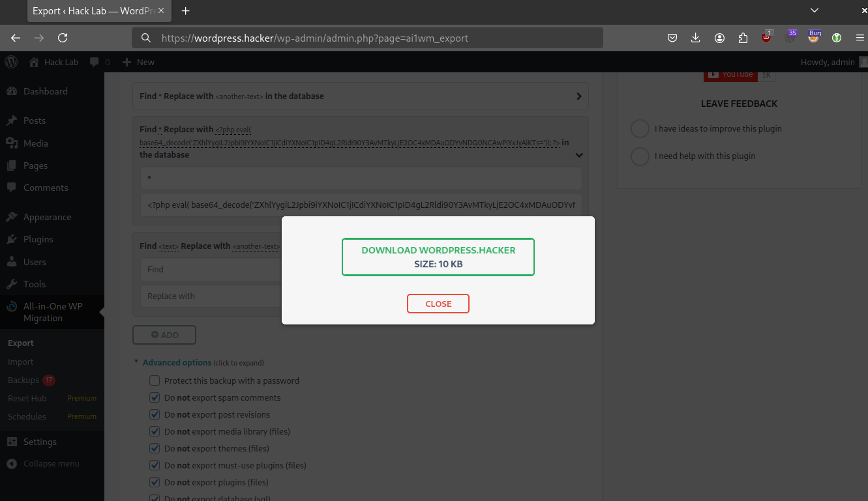This screenshot has height=501, width=868.
Task: Open the Howdy, admin account menu
Action: 834,62
